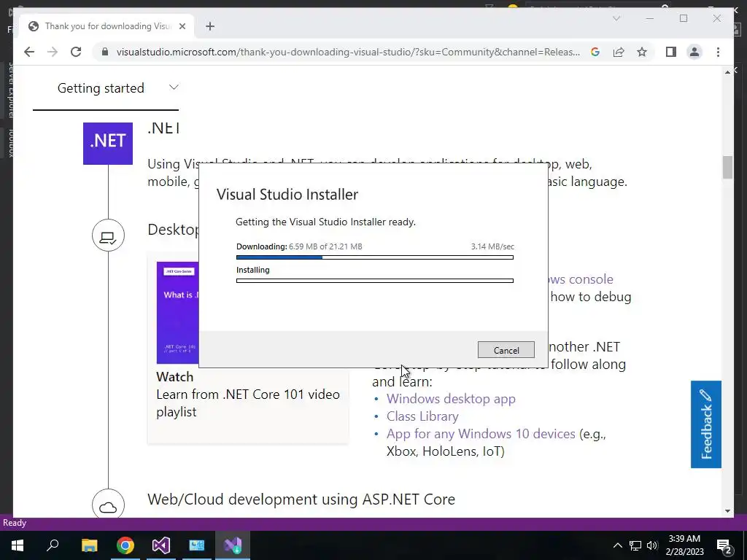Click 'Web/Cloud development using ASP.NET Core' heading

[301, 499]
